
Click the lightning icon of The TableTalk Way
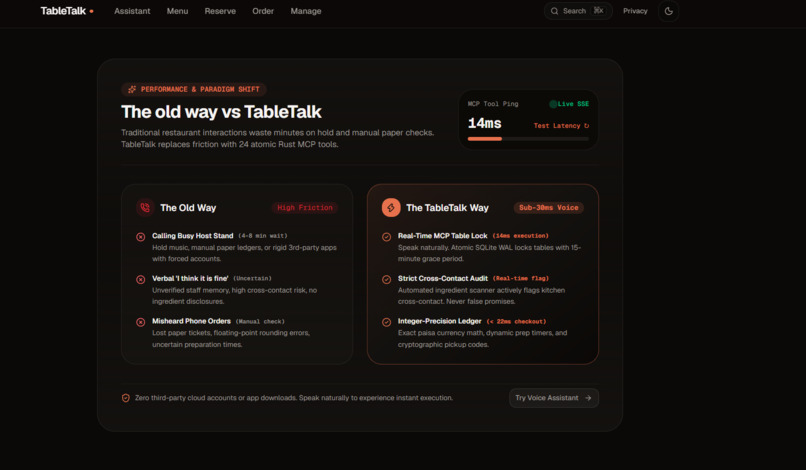click(391, 208)
